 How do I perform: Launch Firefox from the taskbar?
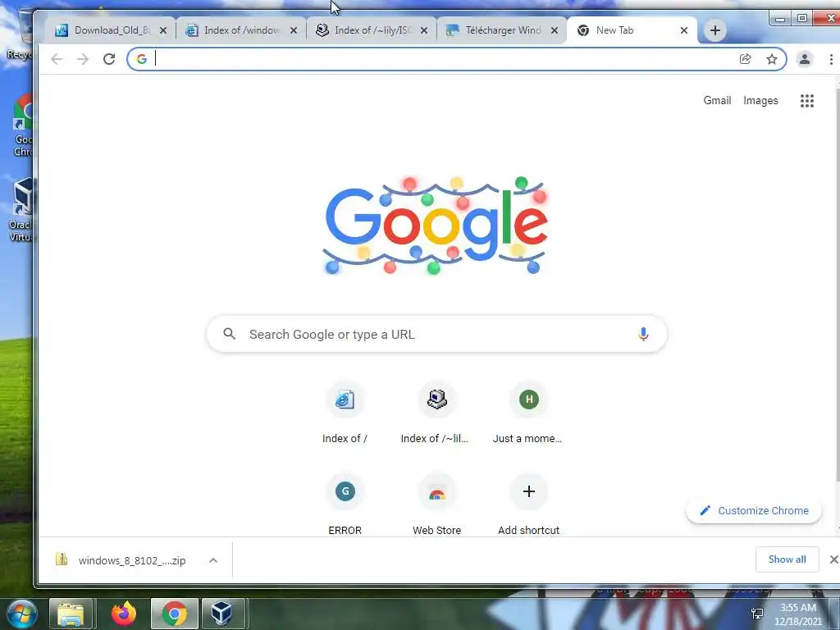(x=123, y=614)
